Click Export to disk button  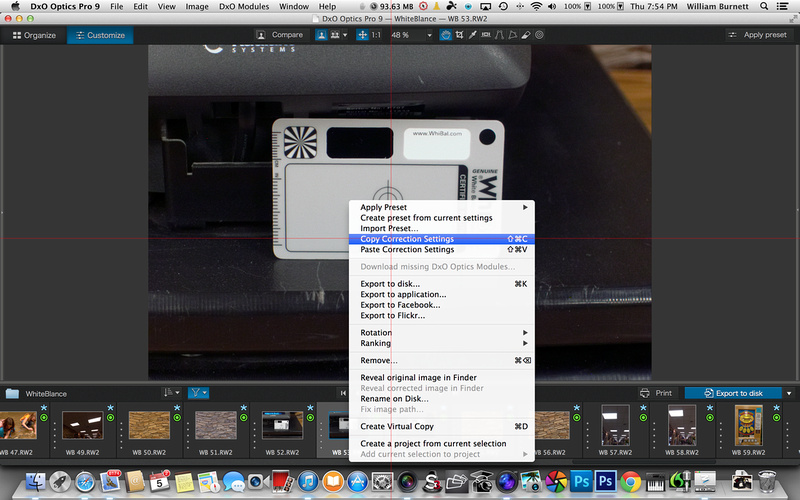click(733, 393)
